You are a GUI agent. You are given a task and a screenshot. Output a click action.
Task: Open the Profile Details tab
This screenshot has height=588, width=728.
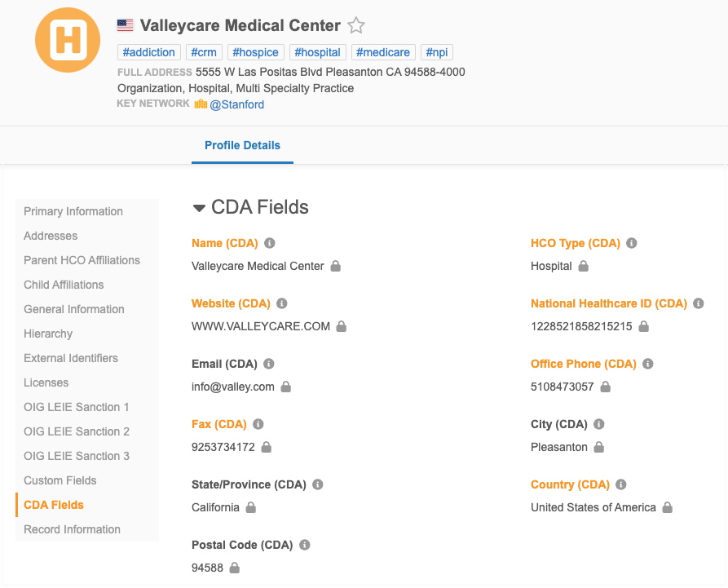coord(242,145)
